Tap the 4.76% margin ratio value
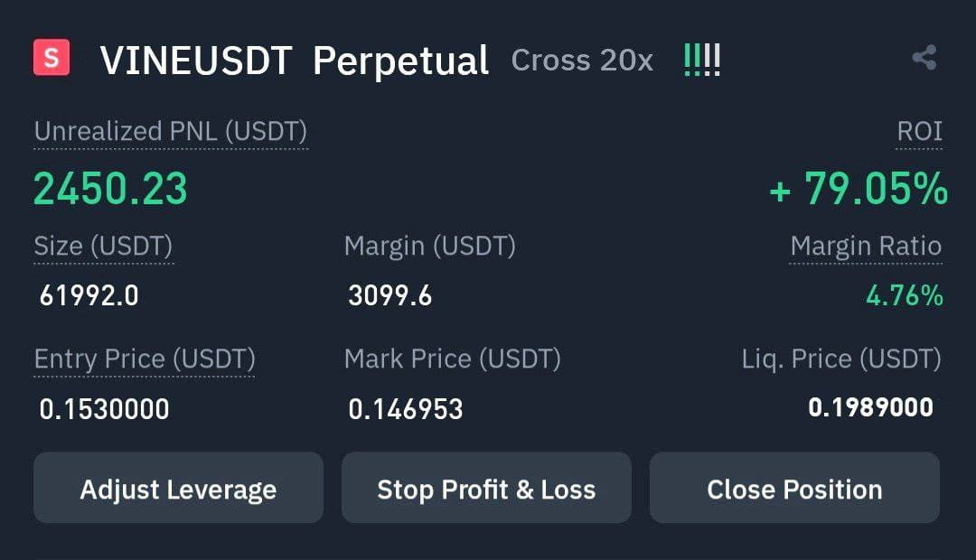This screenshot has width=976, height=560. point(905,295)
